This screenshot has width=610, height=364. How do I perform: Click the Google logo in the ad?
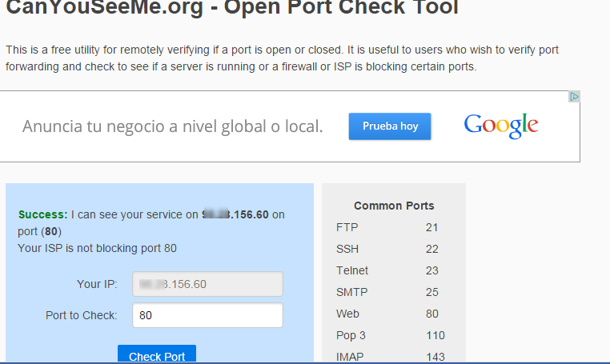501,126
